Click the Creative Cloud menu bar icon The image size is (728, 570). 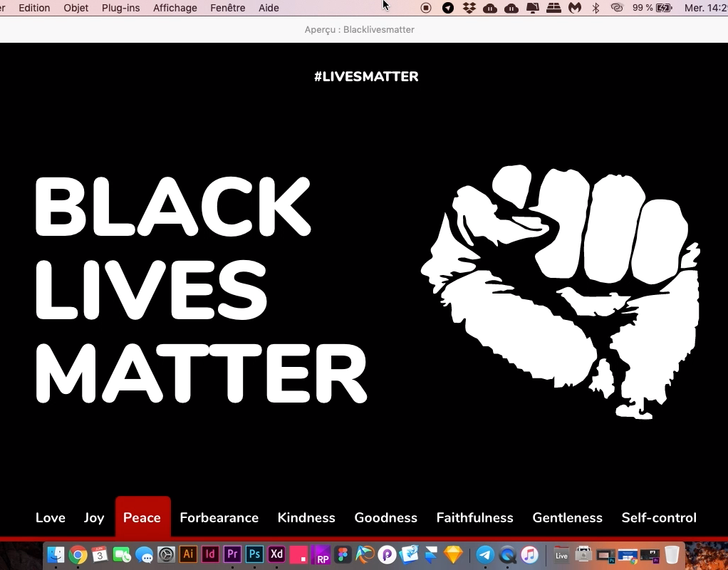click(617, 8)
